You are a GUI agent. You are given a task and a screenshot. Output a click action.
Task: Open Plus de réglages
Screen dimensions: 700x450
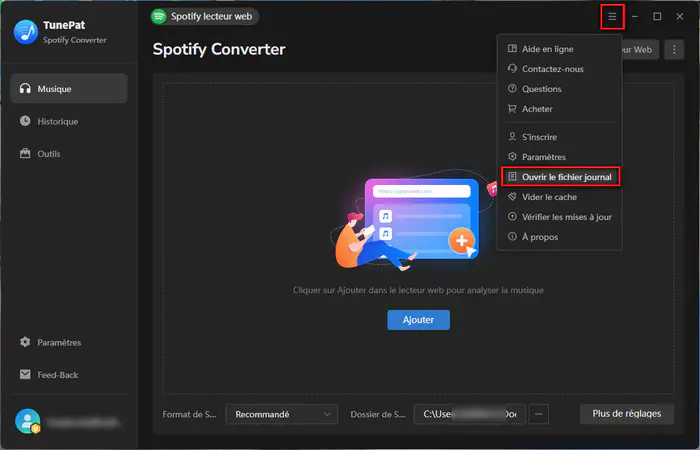coord(627,414)
